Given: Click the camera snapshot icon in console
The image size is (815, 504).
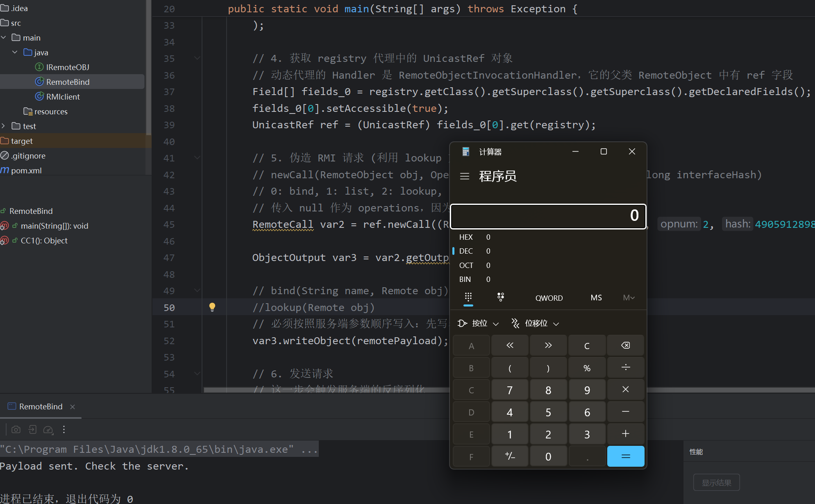Looking at the screenshot, I should click(x=16, y=429).
